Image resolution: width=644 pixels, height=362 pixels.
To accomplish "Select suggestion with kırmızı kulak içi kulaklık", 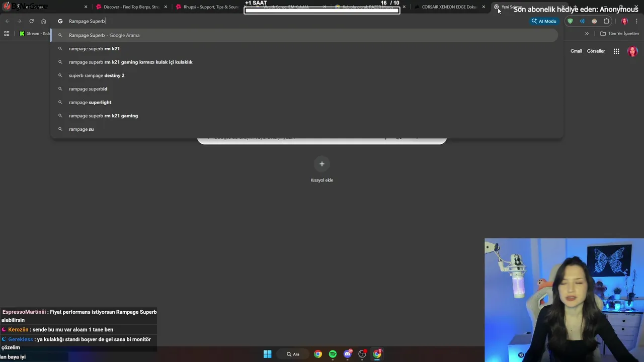I will [x=304, y=62].
